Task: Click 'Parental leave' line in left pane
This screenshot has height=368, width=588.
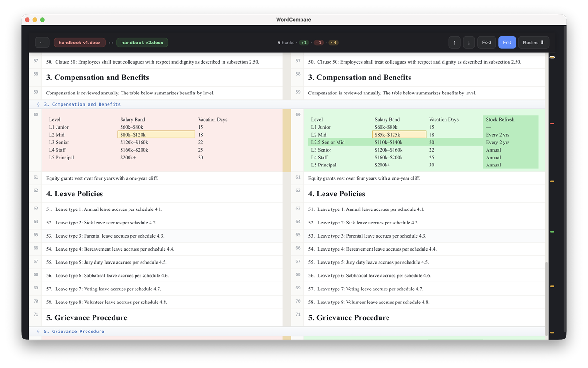Action: tap(105, 236)
